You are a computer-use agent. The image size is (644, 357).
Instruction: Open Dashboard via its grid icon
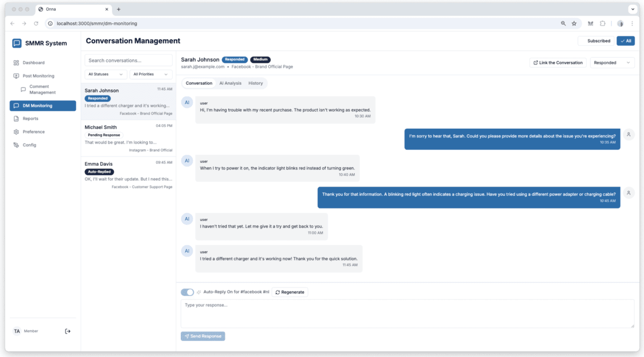(x=16, y=63)
